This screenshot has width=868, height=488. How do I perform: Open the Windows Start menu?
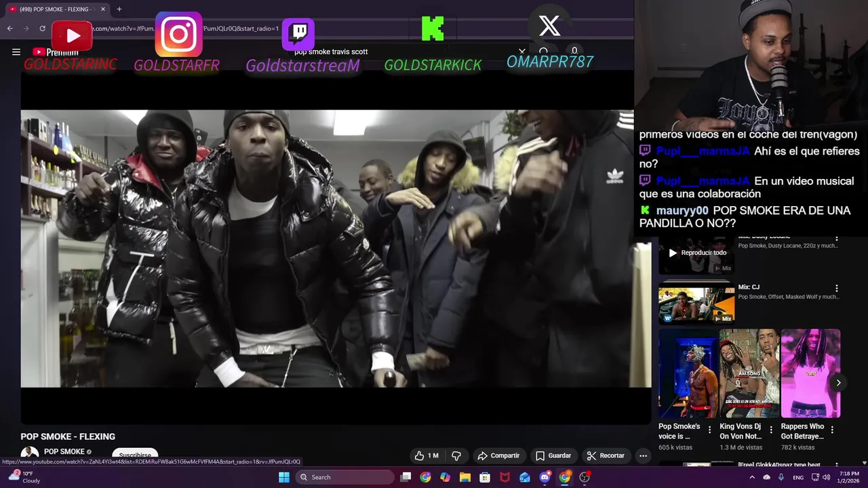click(x=284, y=477)
